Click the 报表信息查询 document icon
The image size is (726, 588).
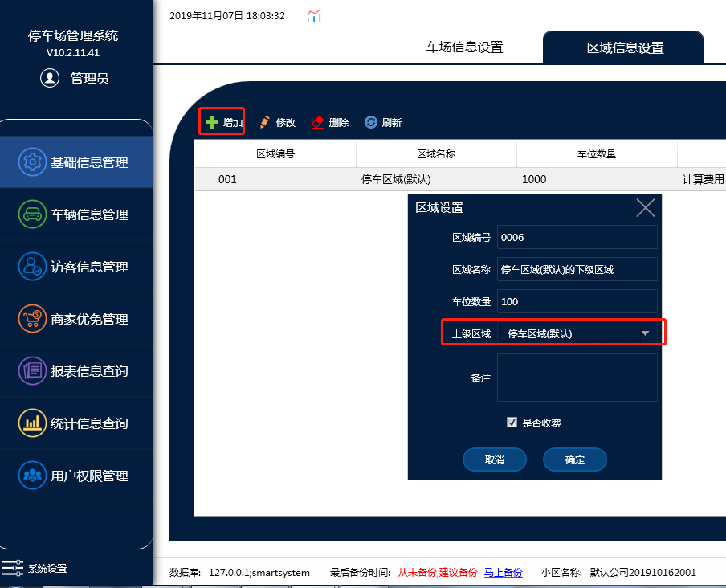(x=32, y=371)
